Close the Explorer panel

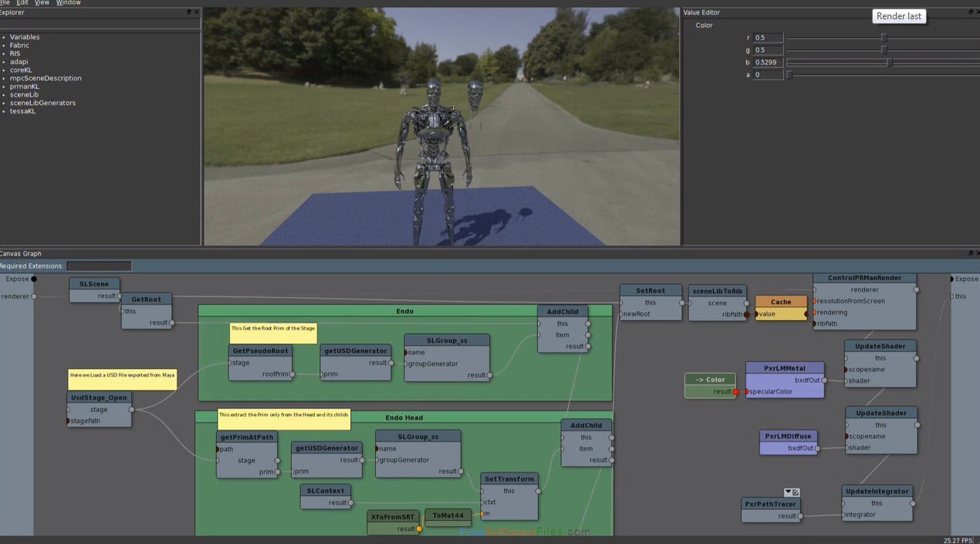coord(197,12)
